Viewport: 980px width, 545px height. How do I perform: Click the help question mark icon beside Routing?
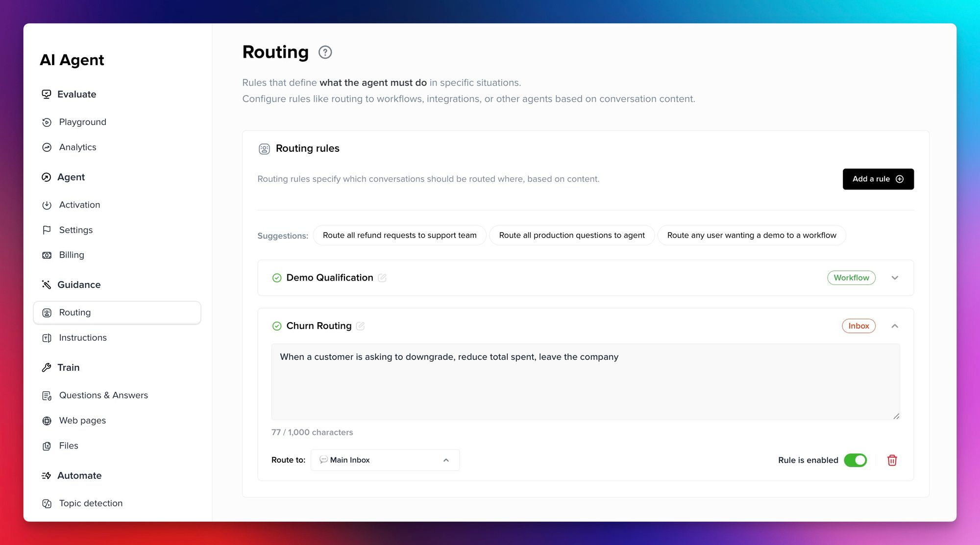click(x=325, y=52)
